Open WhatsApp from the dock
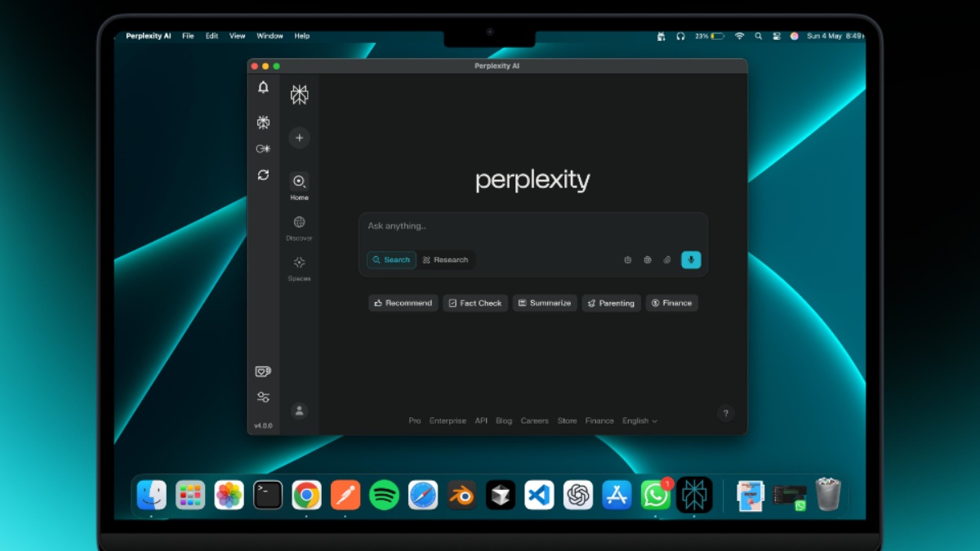This screenshot has height=551, width=980. tap(655, 495)
